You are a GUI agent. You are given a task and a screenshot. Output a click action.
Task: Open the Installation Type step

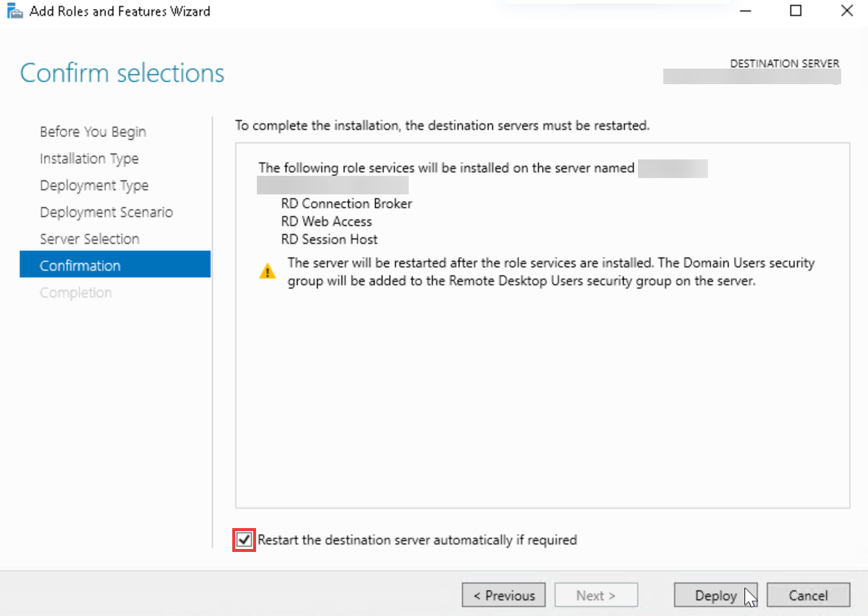(89, 158)
